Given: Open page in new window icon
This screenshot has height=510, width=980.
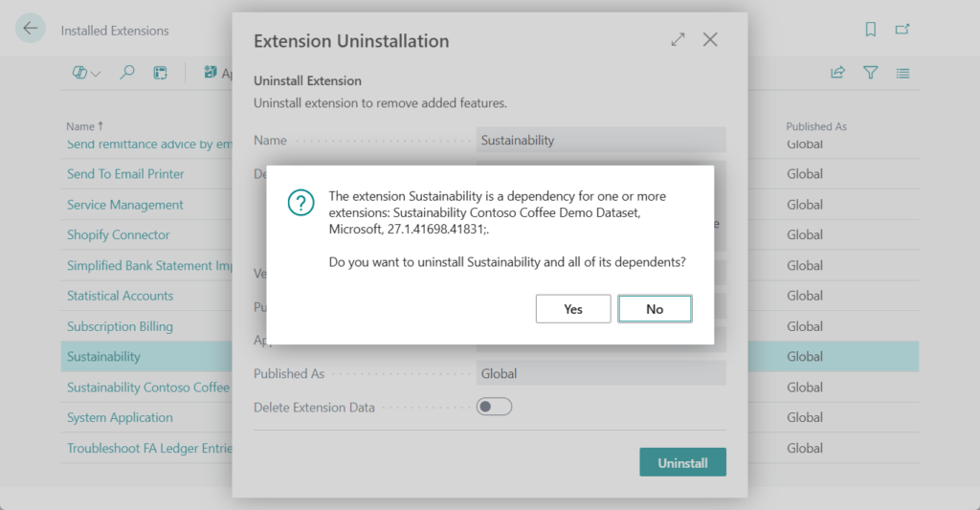Looking at the screenshot, I should point(902,30).
